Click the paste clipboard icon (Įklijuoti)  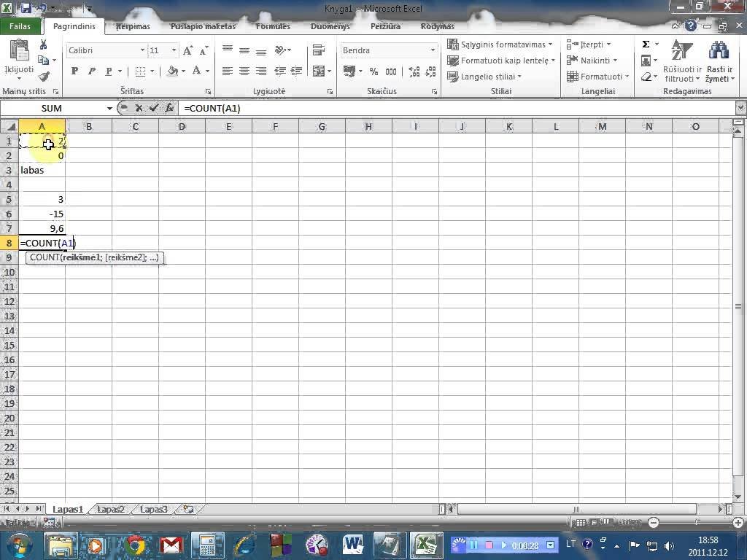click(x=19, y=50)
